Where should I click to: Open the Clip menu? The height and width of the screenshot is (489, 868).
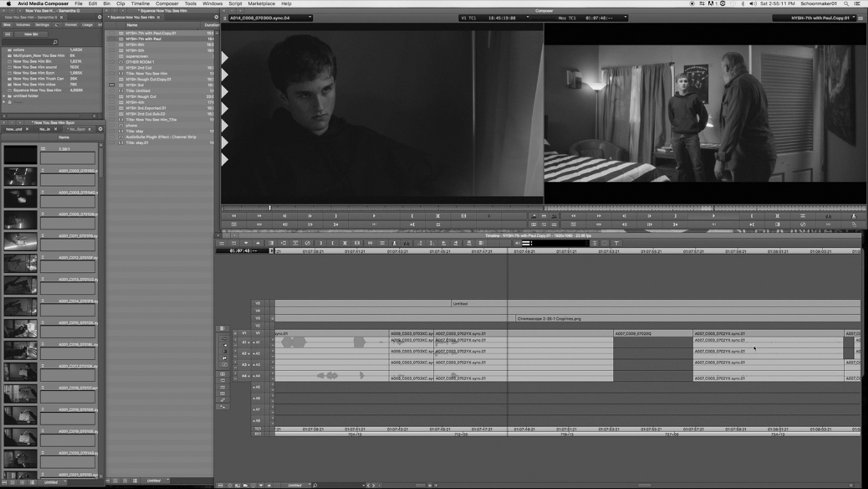point(120,4)
